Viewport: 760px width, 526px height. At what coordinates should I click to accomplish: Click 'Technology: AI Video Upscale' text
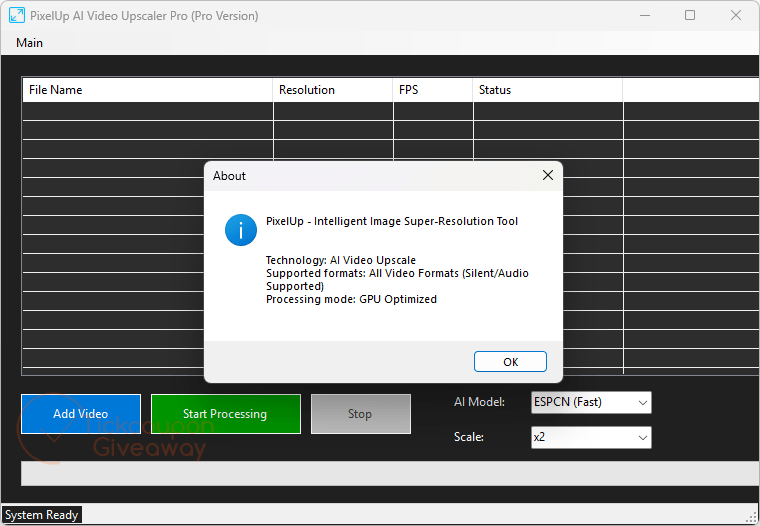[x=341, y=260]
